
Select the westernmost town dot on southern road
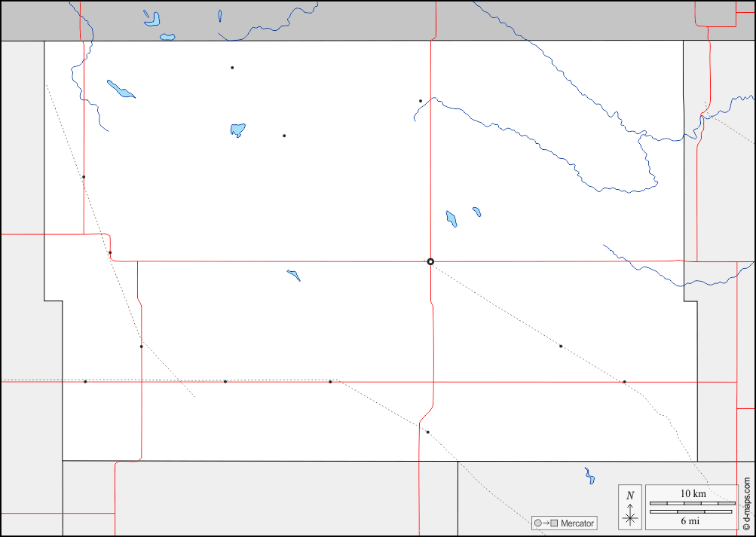coord(85,382)
